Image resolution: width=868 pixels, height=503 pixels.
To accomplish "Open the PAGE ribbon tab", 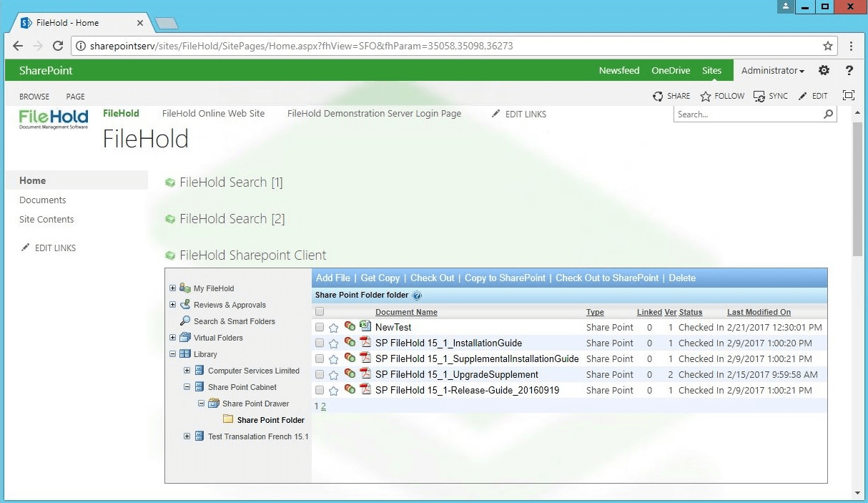I will (75, 97).
